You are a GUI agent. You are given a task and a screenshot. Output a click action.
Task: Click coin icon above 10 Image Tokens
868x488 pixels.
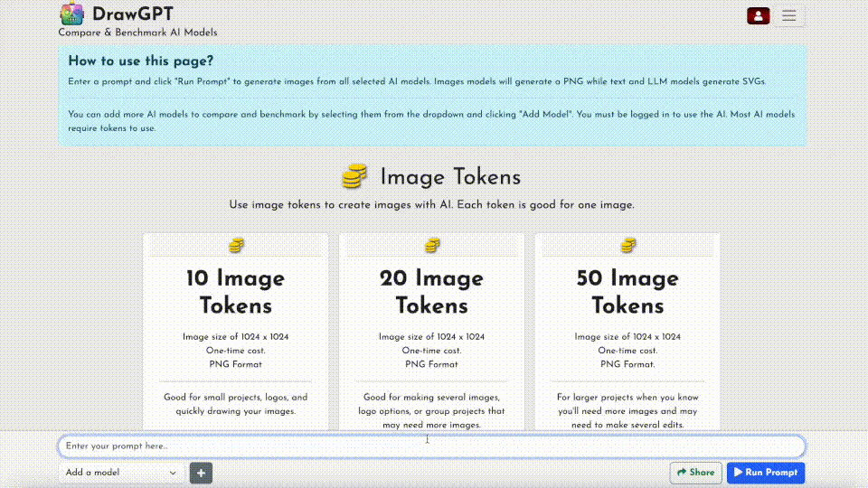(x=236, y=246)
